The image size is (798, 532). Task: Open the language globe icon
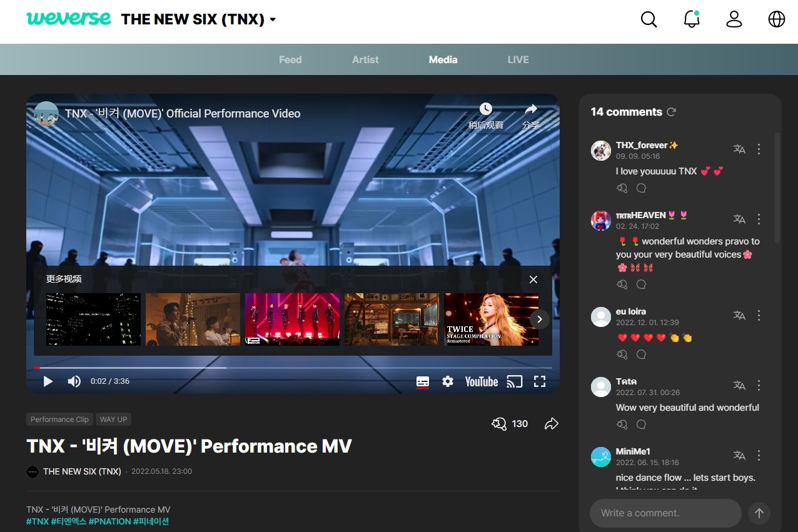coord(777,19)
